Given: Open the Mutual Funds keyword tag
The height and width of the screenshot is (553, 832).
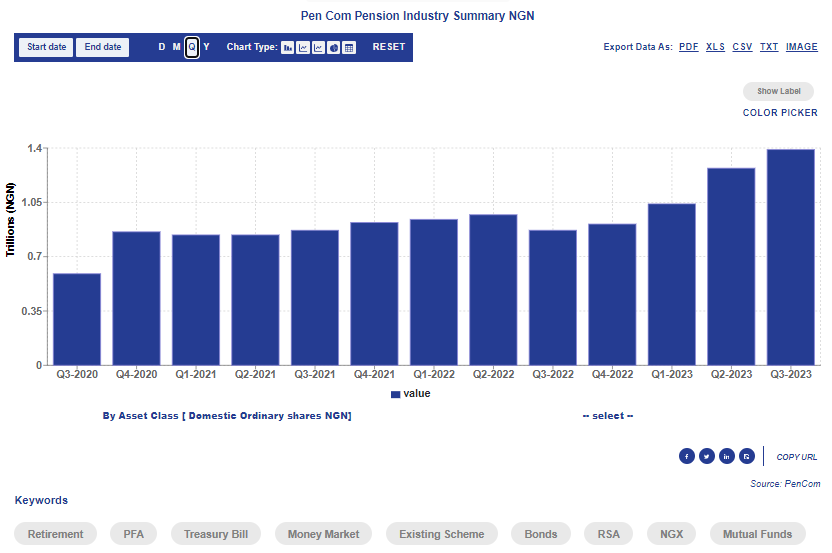Looking at the screenshot, I should coord(757,534).
